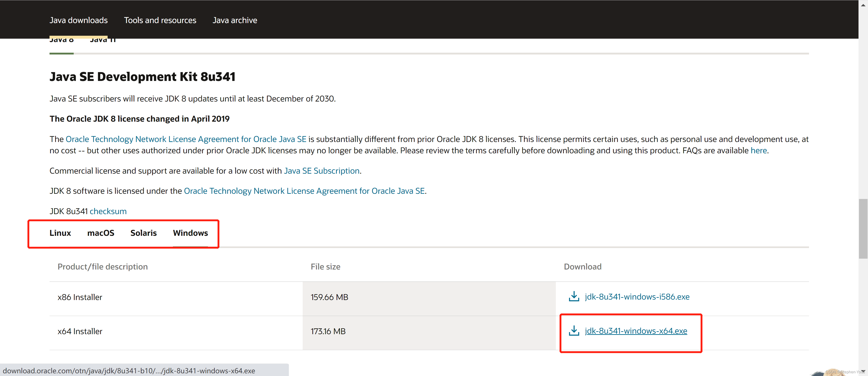This screenshot has width=868, height=376.
Task: Select the Java 11 tab
Action: (x=103, y=41)
